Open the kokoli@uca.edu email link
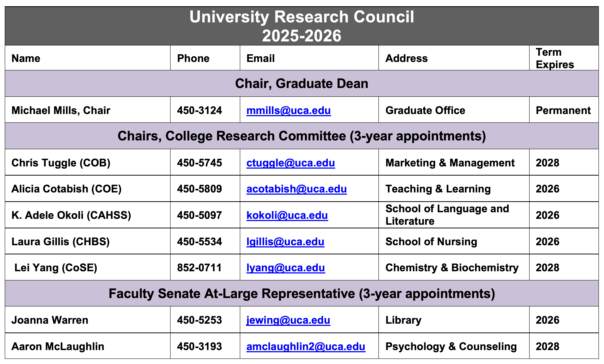The width and height of the screenshot is (604, 364). coord(287,215)
